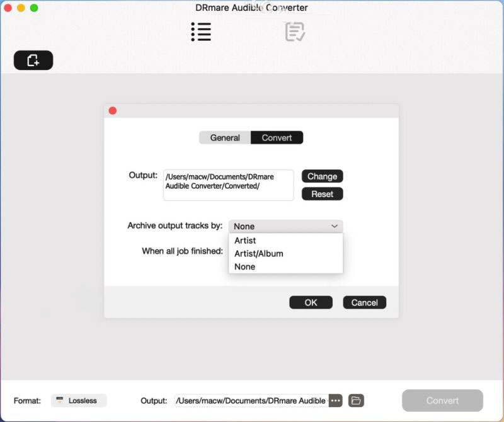Screen dimensions: 504x422
Task: Click the green maximize window button
Action: [34, 8]
